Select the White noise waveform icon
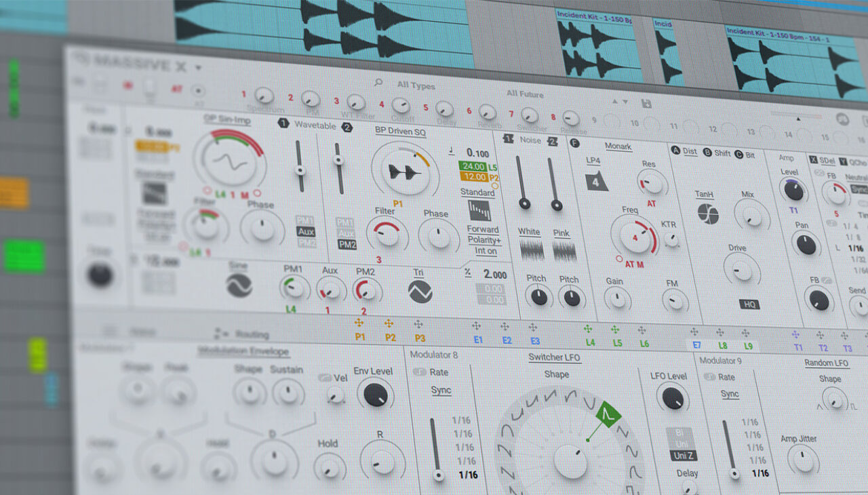868x495 pixels. [x=532, y=249]
